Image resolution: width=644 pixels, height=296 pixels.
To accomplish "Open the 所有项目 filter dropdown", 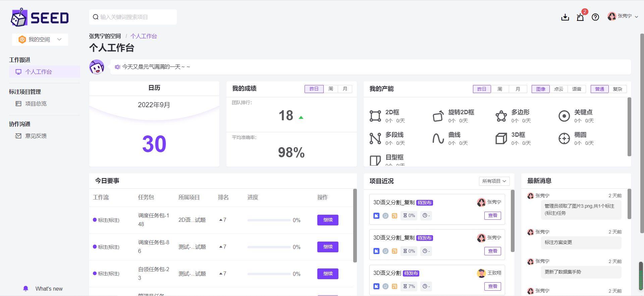I will tap(494, 181).
